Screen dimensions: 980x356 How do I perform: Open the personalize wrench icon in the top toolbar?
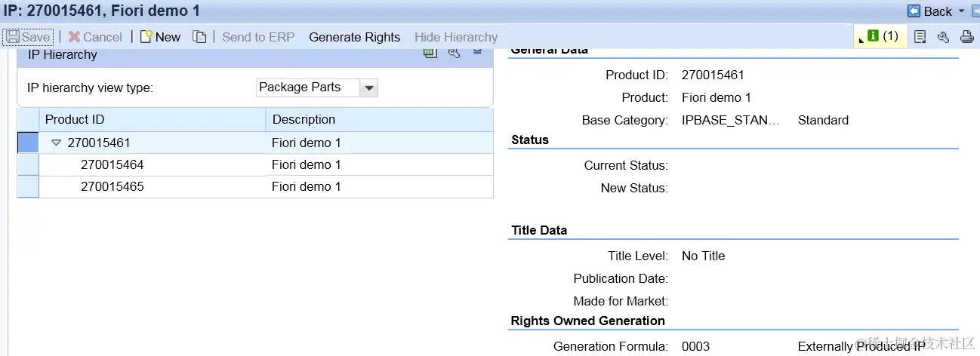(943, 36)
